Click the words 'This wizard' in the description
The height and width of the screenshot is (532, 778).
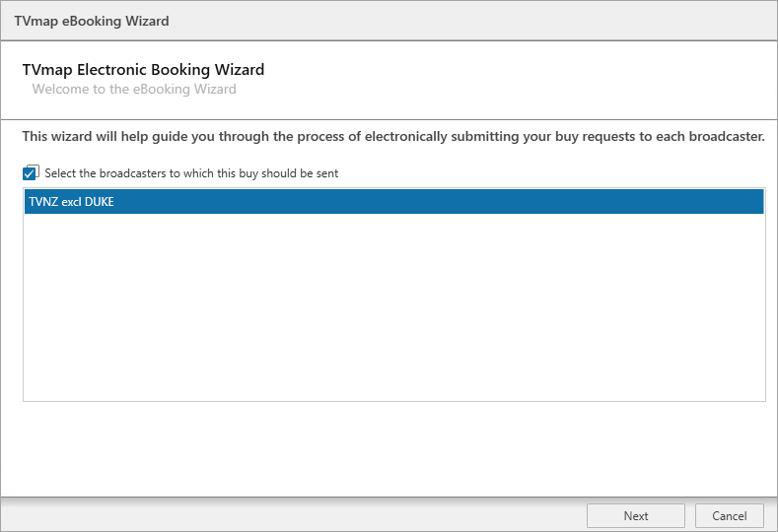[57, 136]
